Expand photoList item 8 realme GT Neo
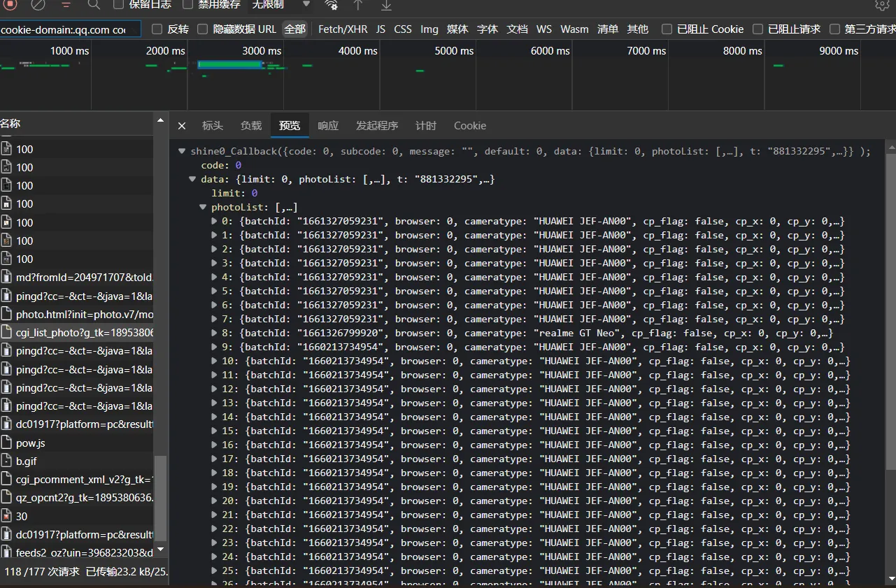 (x=215, y=334)
